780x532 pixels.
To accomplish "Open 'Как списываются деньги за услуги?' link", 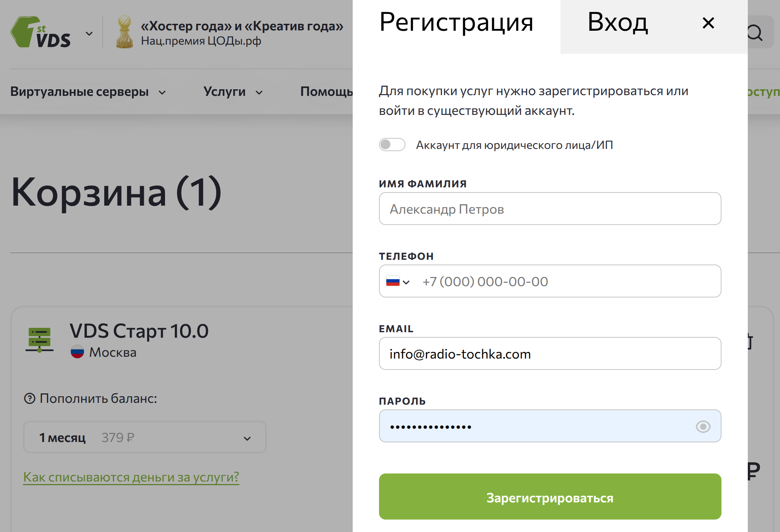I will point(131,477).
